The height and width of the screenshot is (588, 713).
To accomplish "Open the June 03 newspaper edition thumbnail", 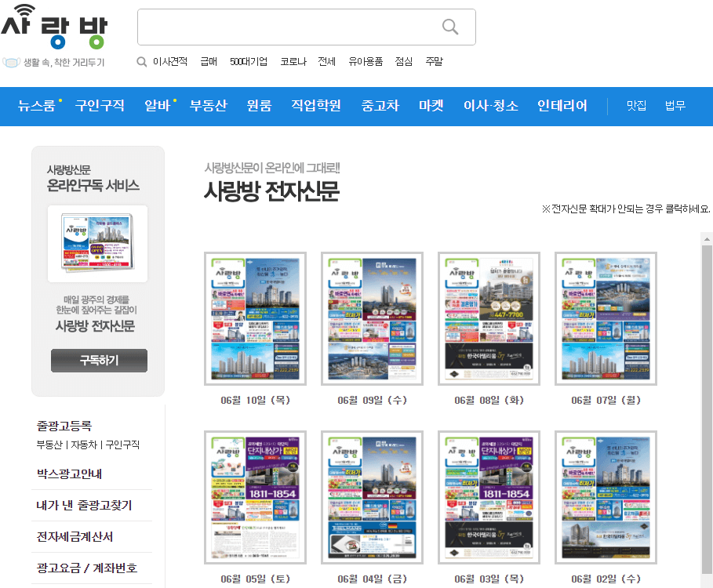I will tap(488, 496).
